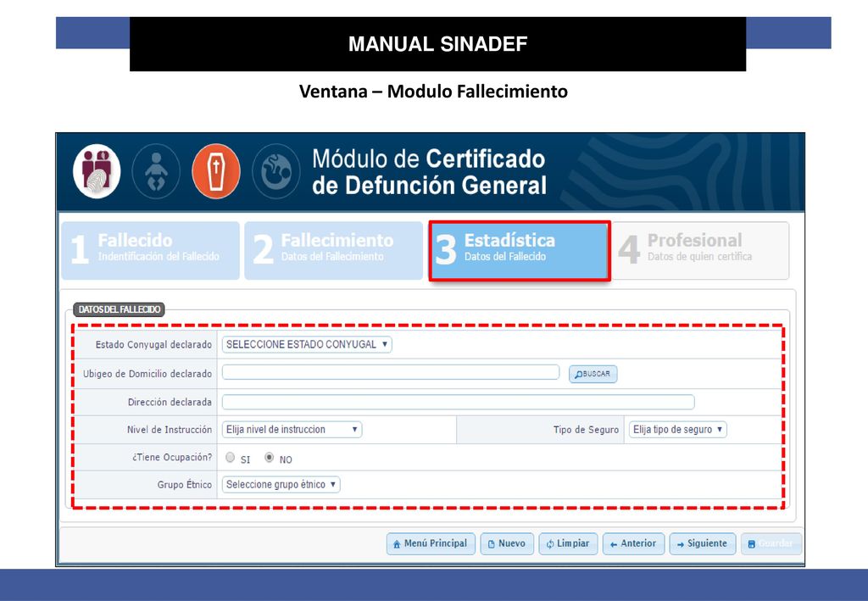This screenshot has height=601, width=868.
Task: Open the Nivel de Instrucción dropdown
Action: tap(292, 430)
